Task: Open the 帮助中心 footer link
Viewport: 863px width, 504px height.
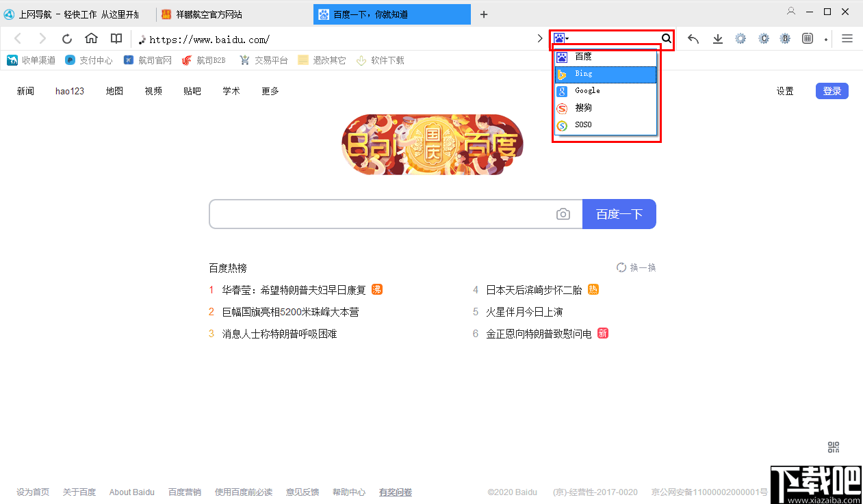Action: [x=349, y=492]
